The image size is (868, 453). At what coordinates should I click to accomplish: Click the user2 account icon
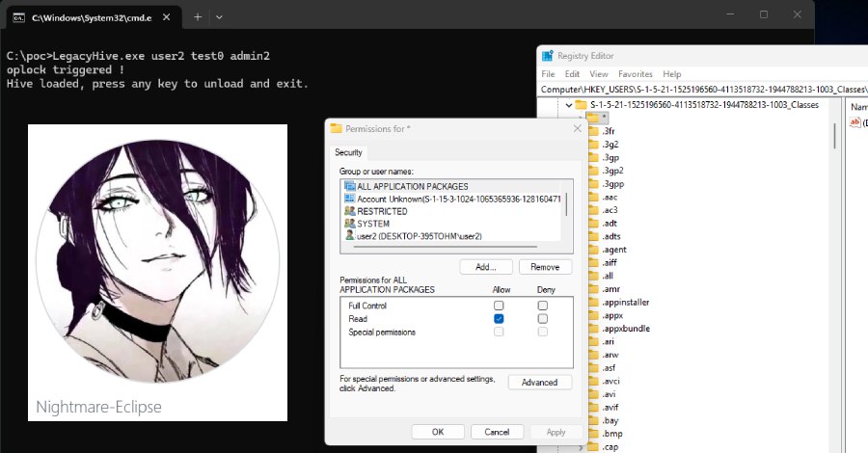point(349,235)
